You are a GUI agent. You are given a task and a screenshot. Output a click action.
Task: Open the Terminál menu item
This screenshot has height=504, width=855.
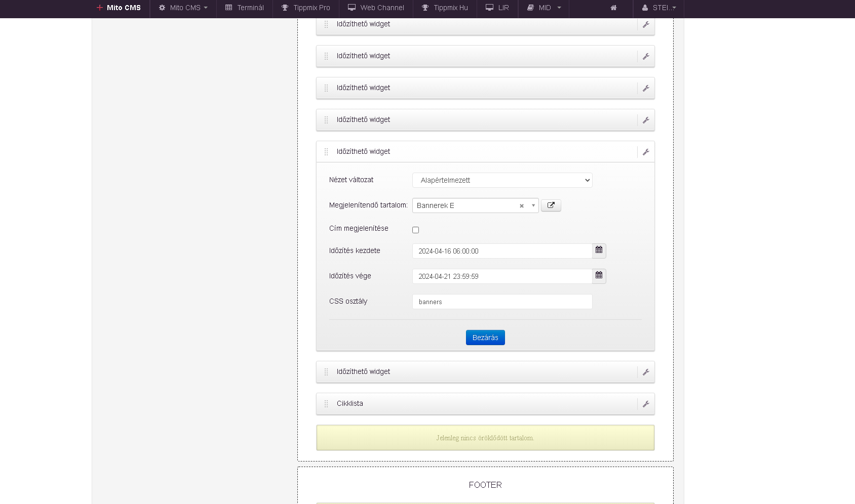point(245,8)
